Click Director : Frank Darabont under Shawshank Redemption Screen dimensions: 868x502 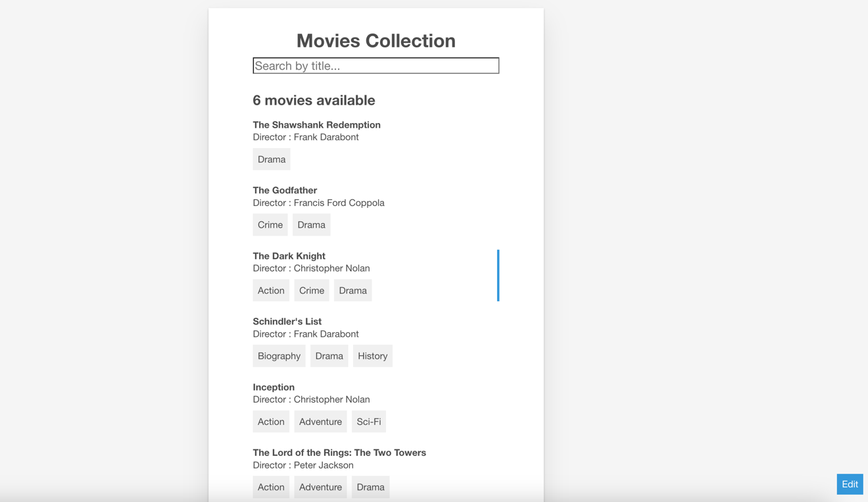click(x=306, y=138)
